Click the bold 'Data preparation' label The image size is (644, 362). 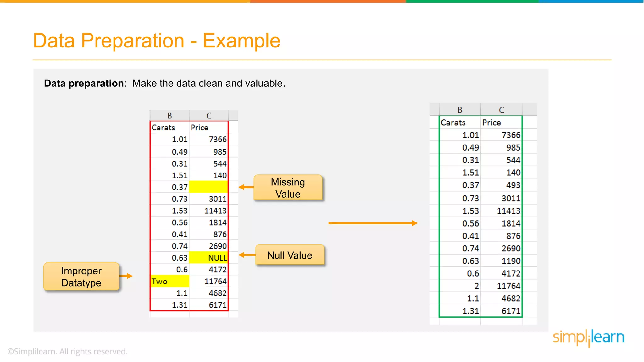[x=84, y=83]
